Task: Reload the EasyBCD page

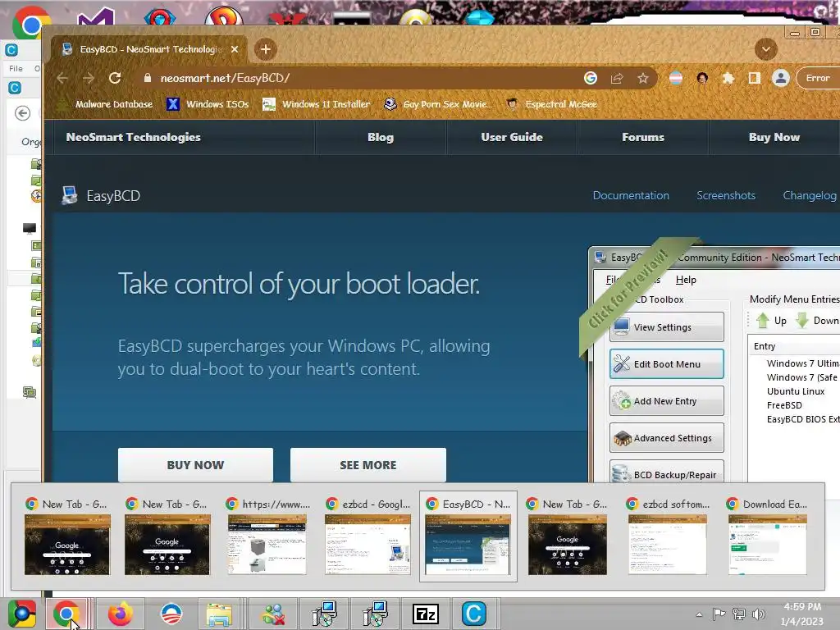Action: point(115,78)
